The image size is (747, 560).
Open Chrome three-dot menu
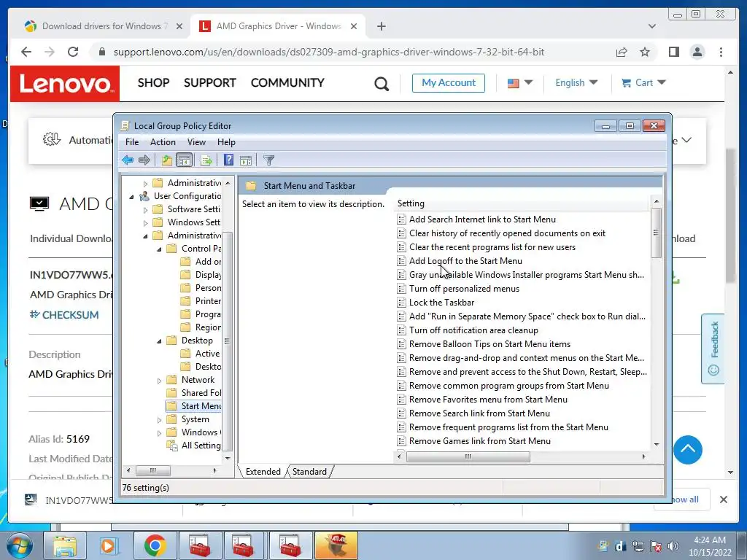[721, 52]
